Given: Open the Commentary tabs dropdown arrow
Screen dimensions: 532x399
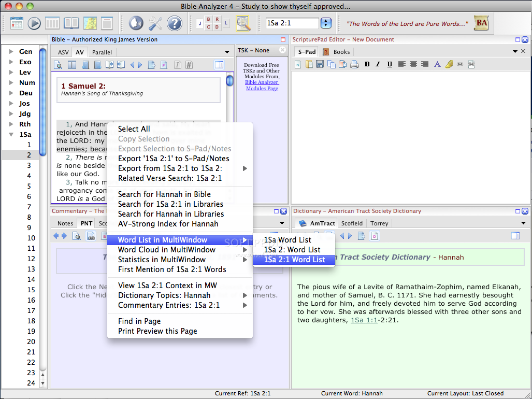Looking at the screenshot, I should 282,223.
